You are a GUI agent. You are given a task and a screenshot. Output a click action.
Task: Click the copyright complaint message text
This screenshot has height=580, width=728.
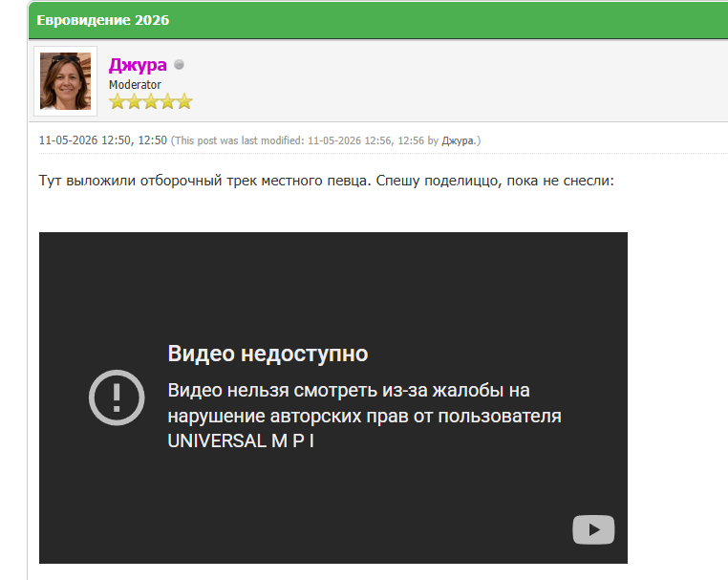(x=364, y=416)
